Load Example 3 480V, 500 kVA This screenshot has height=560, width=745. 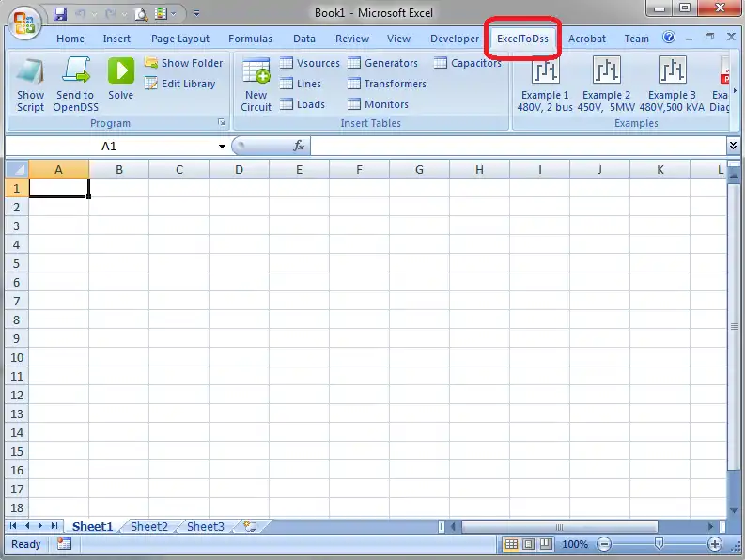click(x=672, y=85)
